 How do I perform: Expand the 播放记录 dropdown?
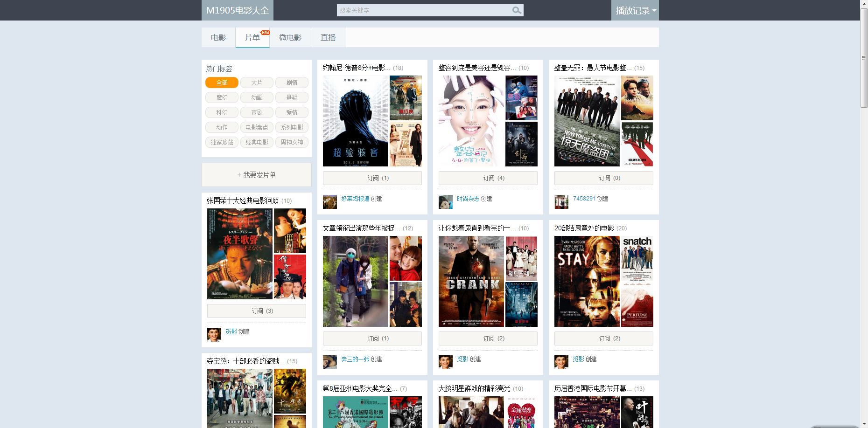[635, 10]
